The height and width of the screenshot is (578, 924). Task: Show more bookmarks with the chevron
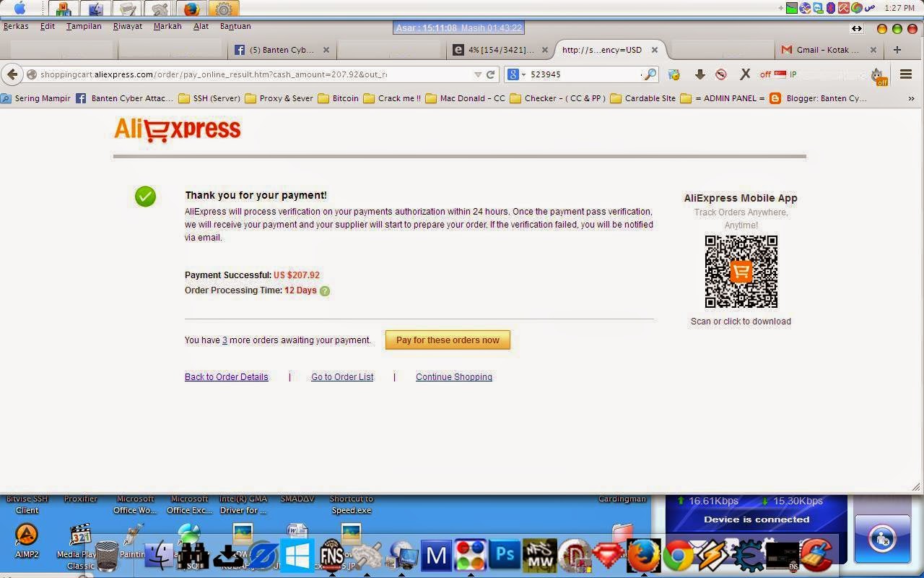click(911, 98)
